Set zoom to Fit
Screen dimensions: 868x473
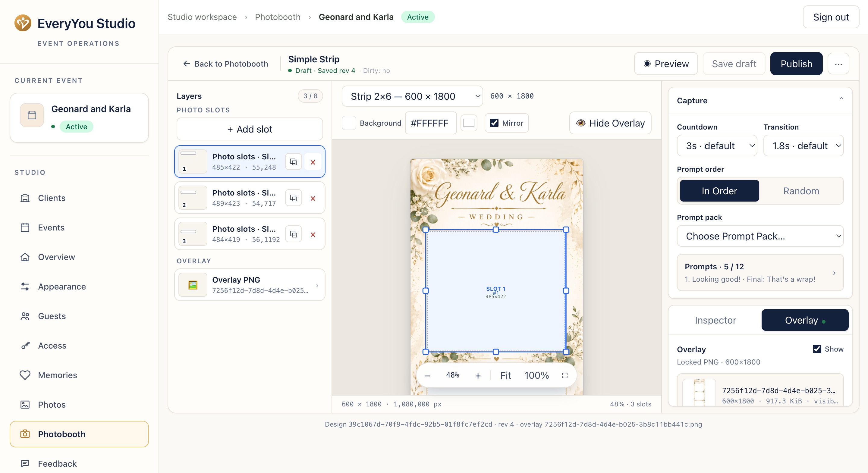(x=505, y=376)
